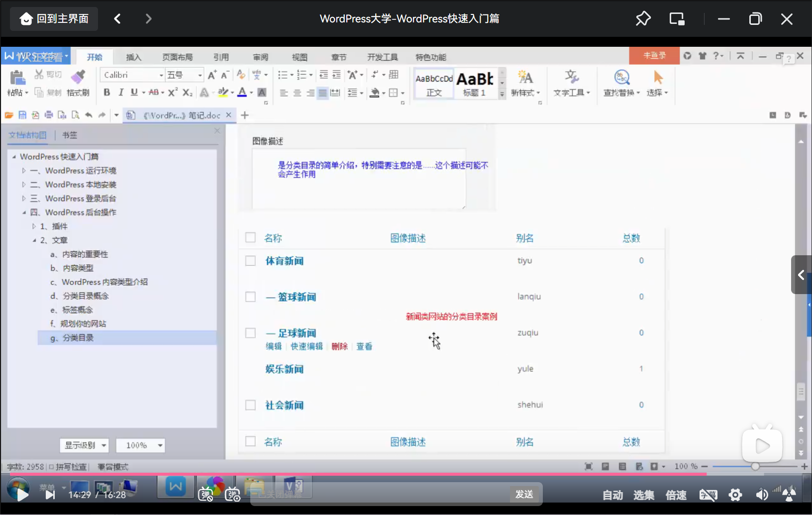Image resolution: width=812 pixels, height=515 pixels.
Task: Click the numbered list icon
Action: pyautogui.click(x=302, y=75)
